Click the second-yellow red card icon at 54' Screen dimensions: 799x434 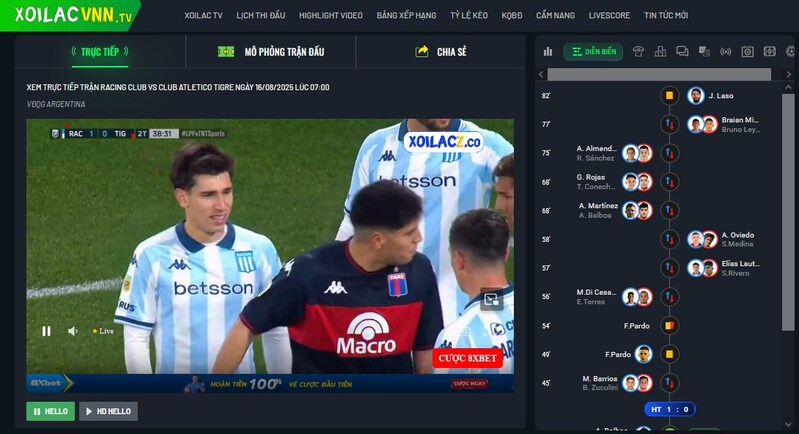tap(670, 326)
